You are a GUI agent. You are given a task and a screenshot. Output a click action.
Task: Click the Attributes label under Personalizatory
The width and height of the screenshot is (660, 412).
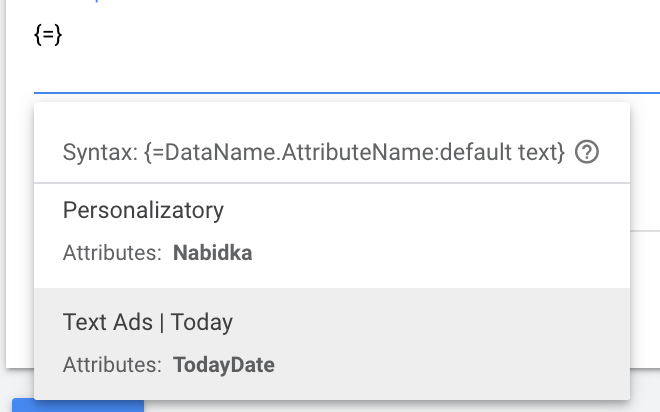point(112,254)
